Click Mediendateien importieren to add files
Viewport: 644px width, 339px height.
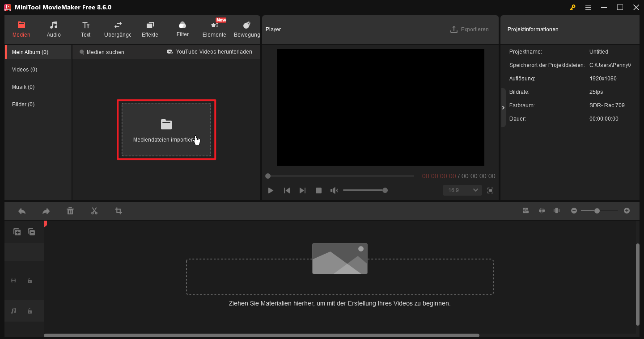[x=166, y=130]
